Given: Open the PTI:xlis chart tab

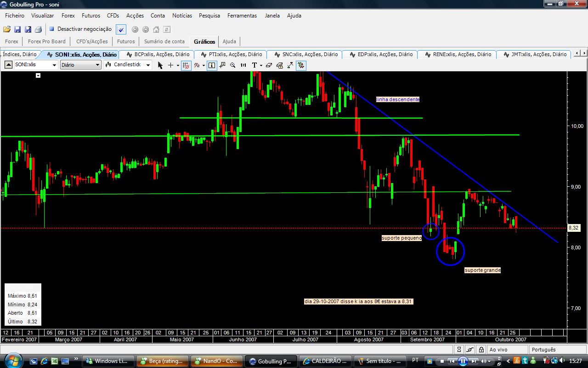Looking at the screenshot, I should tap(231, 54).
